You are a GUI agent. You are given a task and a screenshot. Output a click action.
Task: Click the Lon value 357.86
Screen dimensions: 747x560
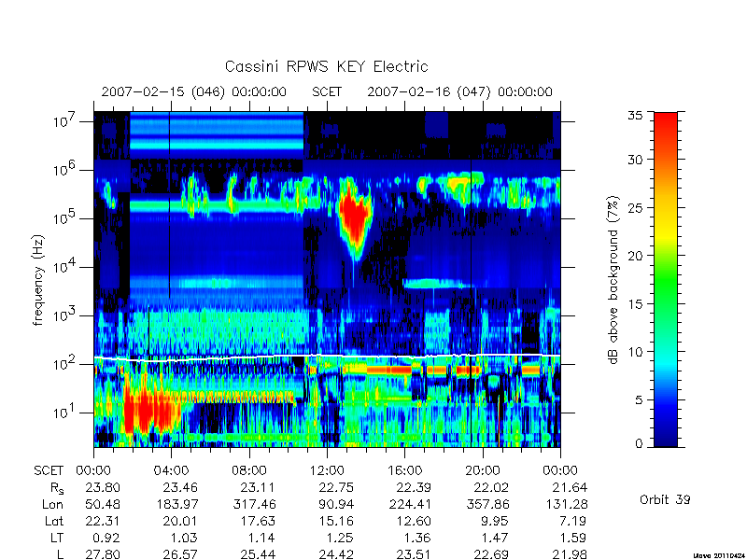coord(487,504)
